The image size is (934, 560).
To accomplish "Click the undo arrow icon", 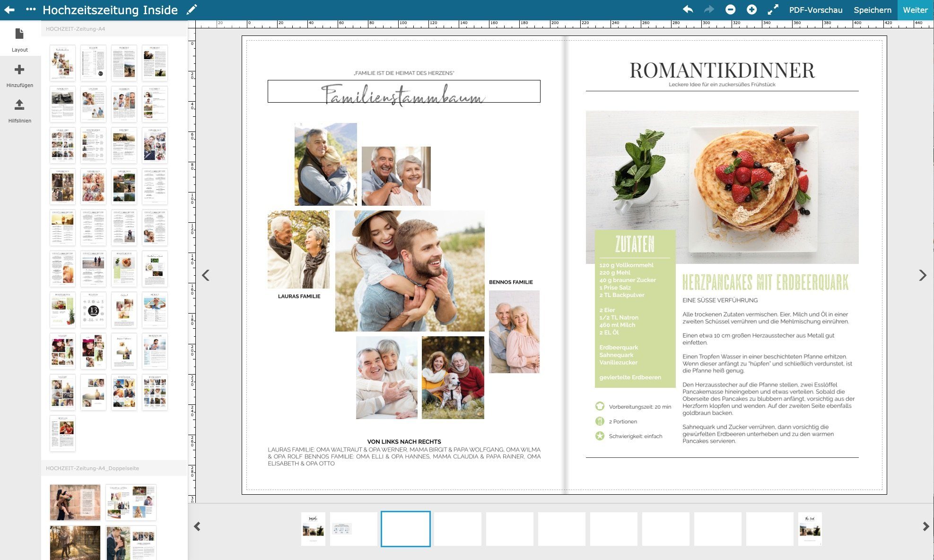I will 688,9.
